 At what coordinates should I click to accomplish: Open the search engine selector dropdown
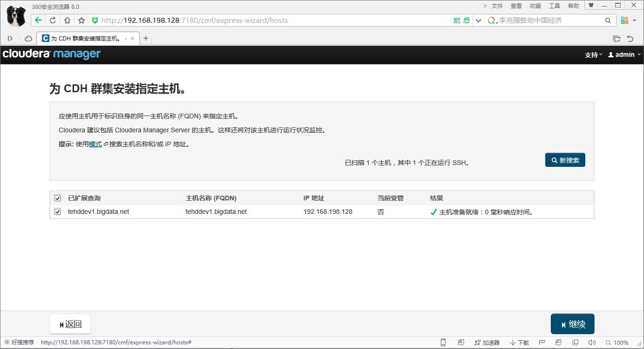[x=493, y=21]
